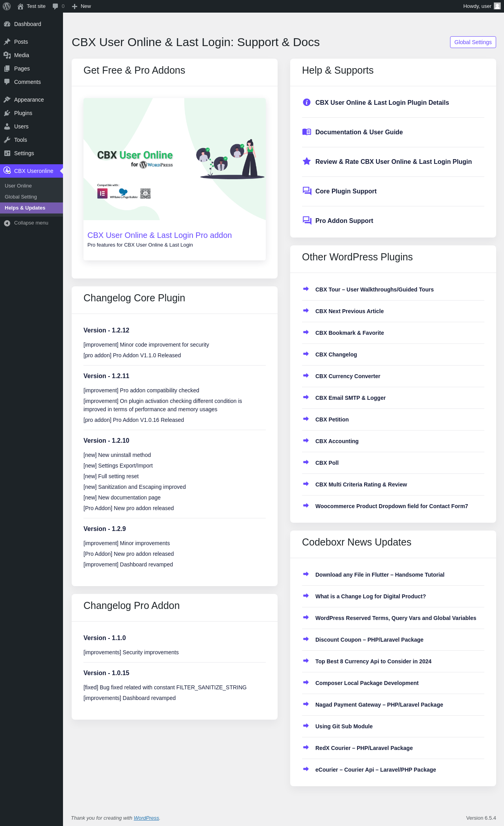Open CBX Multi Criteria Rating & Review link
504x826 pixels.
(x=361, y=484)
